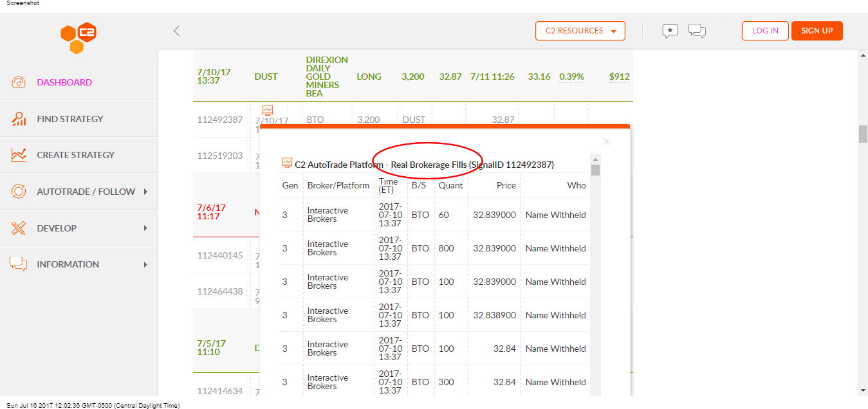Open the C2 Resources dropdown
Viewport: 868px width, 409px height.
pyautogui.click(x=580, y=31)
